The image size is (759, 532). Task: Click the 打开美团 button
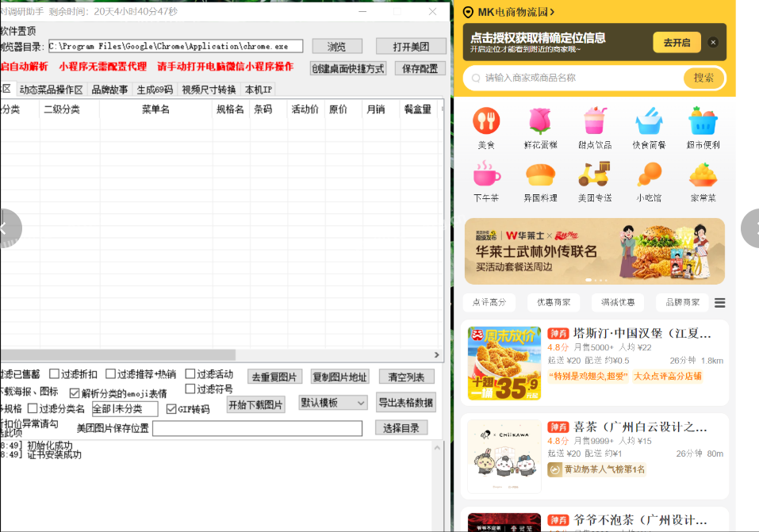(x=411, y=47)
